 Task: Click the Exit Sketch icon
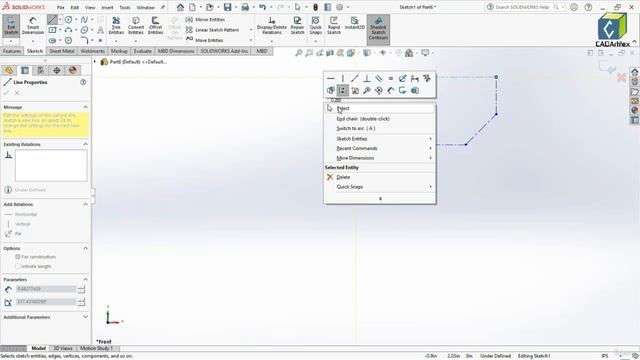(11, 26)
